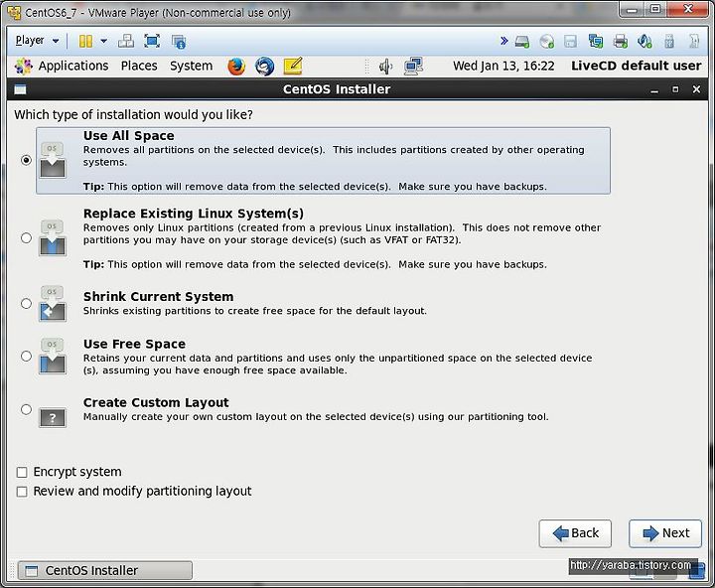Select the Use Free Space radio button
This screenshot has height=588, width=715.
click(x=26, y=356)
